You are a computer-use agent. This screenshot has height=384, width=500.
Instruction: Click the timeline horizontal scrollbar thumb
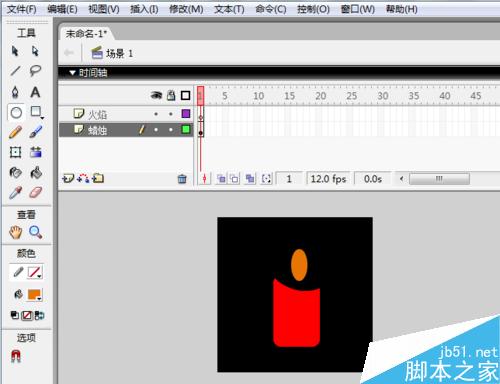point(439,179)
